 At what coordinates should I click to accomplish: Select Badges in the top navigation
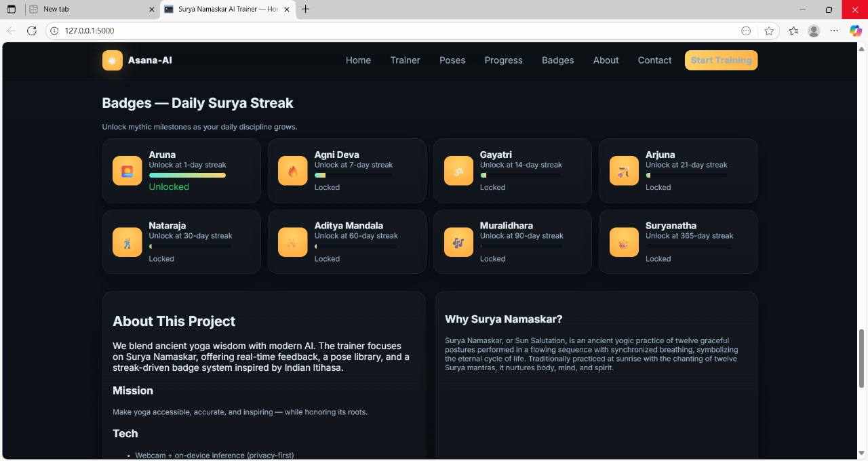click(557, 60)
